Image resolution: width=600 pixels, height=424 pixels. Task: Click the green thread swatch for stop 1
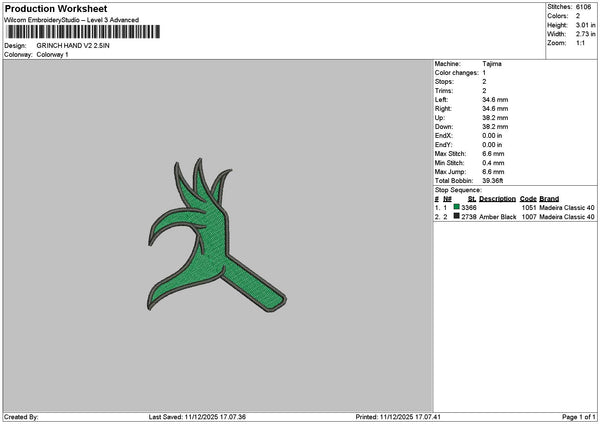click(x=456, y=207)
